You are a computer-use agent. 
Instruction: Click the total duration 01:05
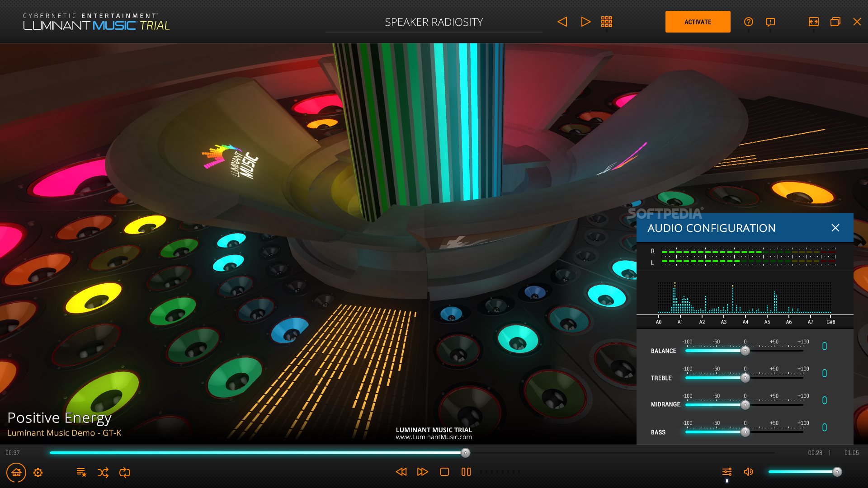(852, 453)
